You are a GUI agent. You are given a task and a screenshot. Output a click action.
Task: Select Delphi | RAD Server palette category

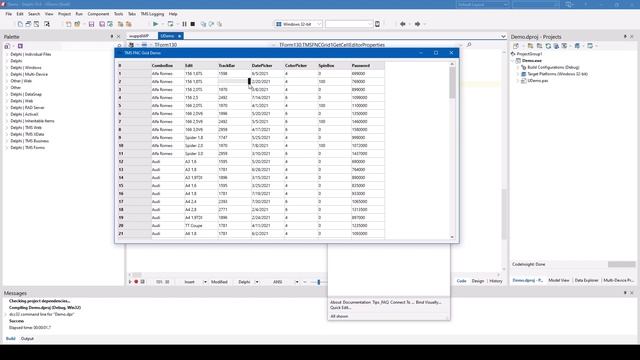click(27, 108)
